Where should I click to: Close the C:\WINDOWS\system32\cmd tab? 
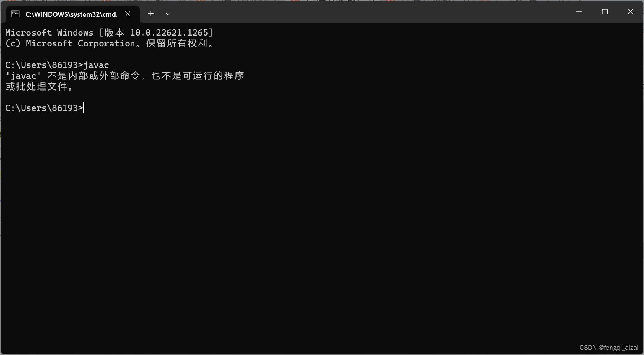[x=127, y=14]
